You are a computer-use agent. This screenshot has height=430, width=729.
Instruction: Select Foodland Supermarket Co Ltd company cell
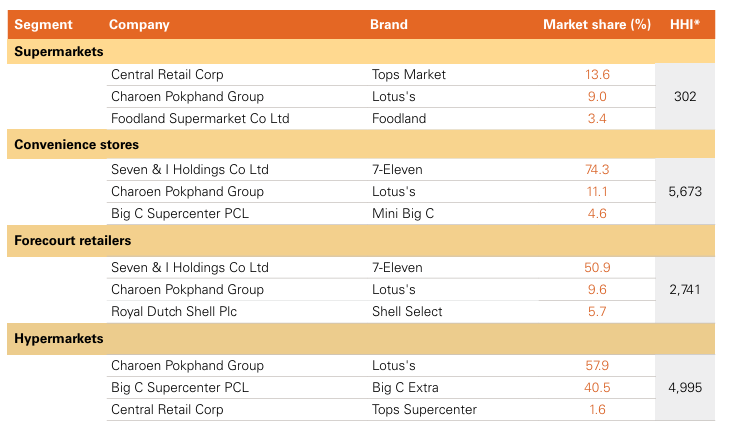[200, 119]
